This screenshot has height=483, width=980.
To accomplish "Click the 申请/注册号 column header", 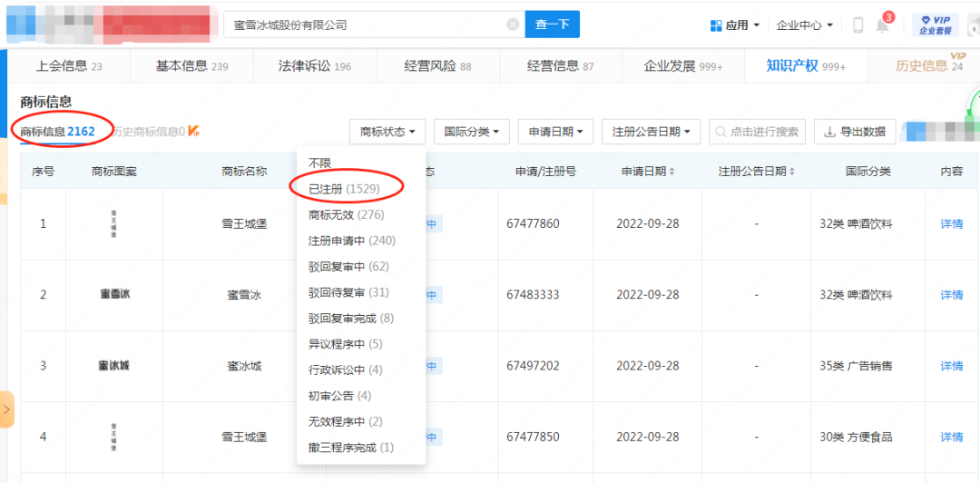I will tap(545, 172).
